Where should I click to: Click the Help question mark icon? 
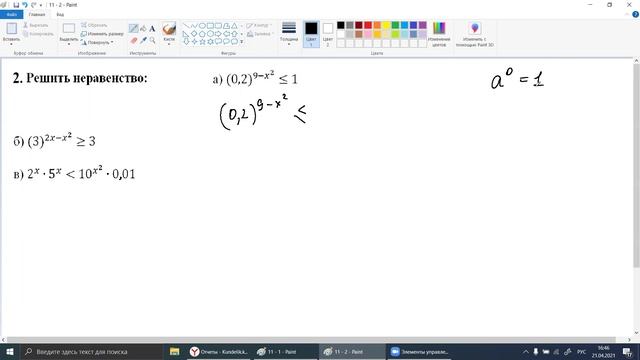click(x=636, y=14)
